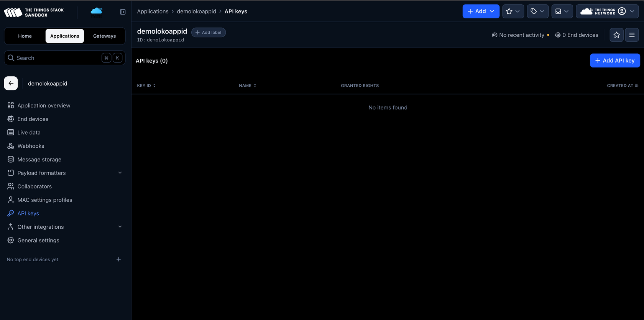Screen dimensions: 644x320
Task: Open Application overview in the sidebar
Action: tap(65, 106)
